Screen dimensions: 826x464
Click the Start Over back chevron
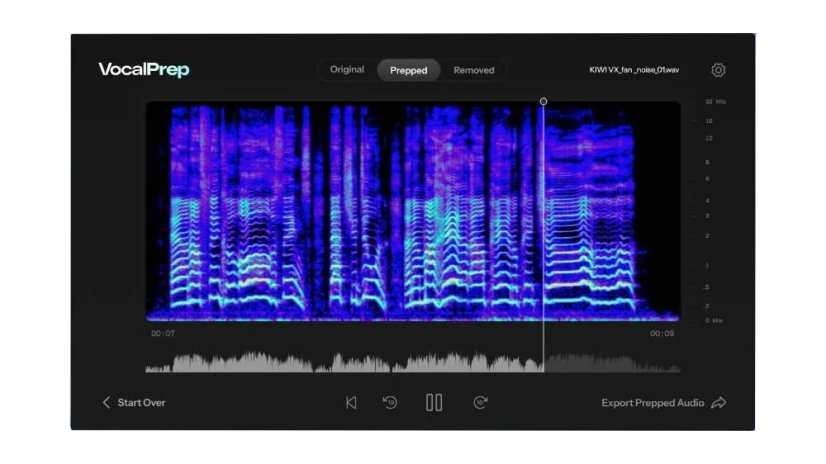click(x=106, y=403)
